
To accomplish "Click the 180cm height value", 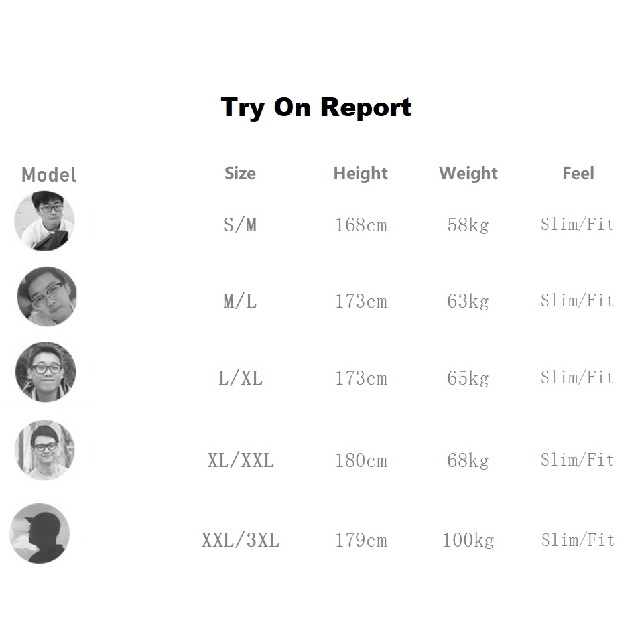I will (x=361, y=460).
